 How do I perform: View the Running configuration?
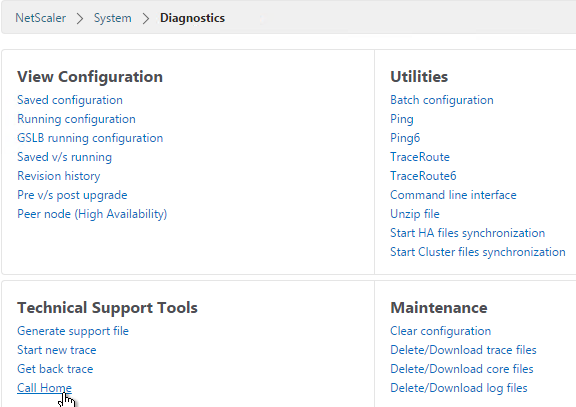click(76, 119)
